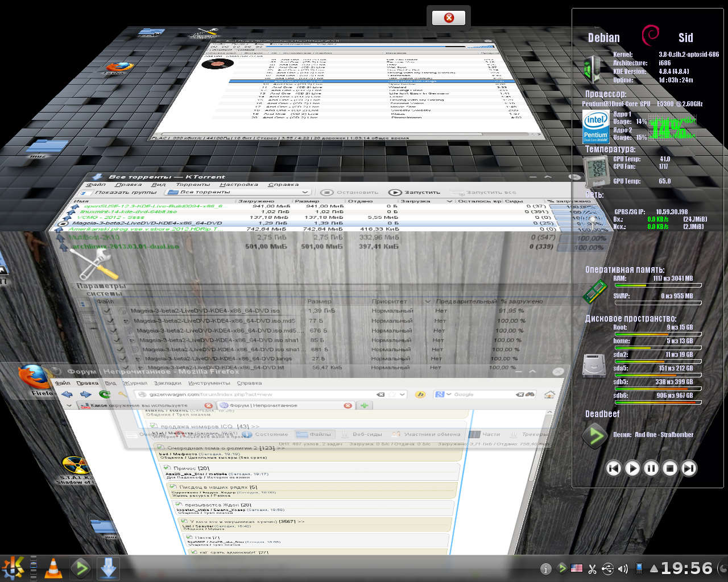The image size is (728, 582).
Task: Open the volume speaker tray icon
Action: coord(623,568)
